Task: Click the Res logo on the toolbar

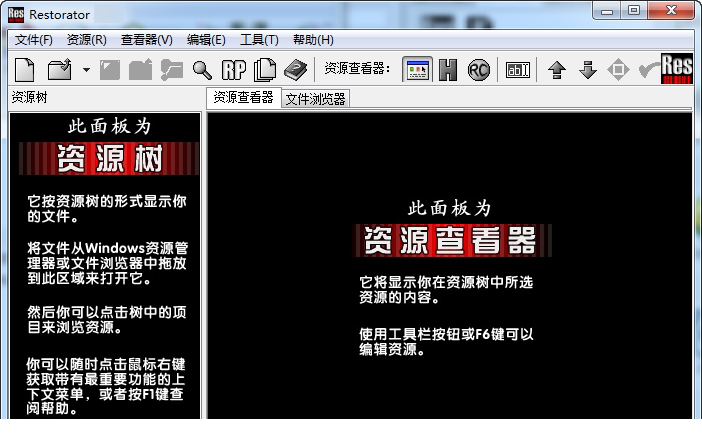Action: (677, 68)
